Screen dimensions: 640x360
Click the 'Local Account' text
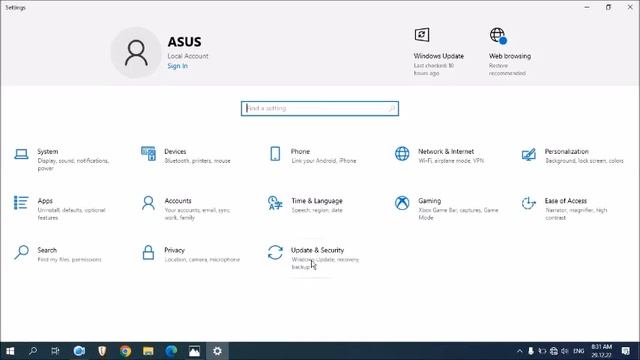(x=188, y=56)
